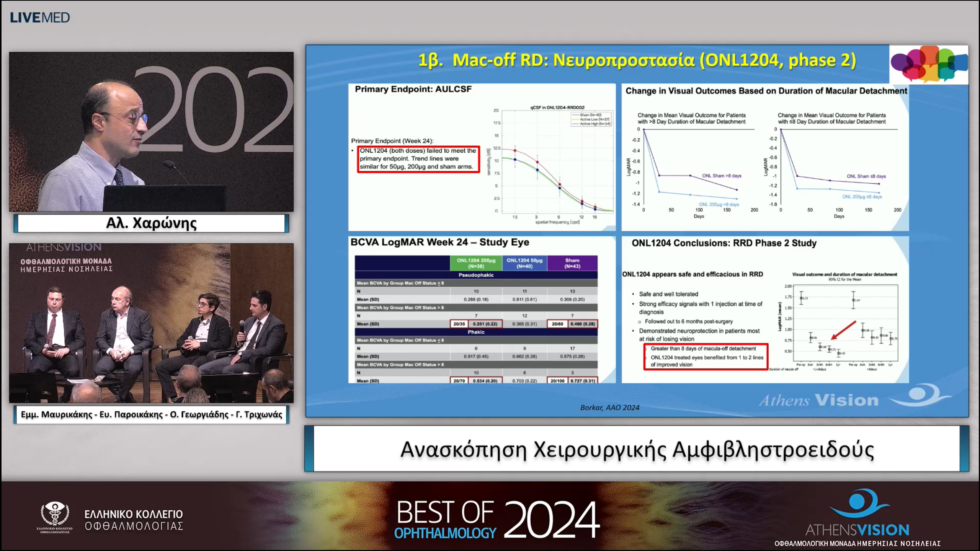Click the panel discussion video thumbnail
Viewport: 980px width, 551px height.
[151, 323]
